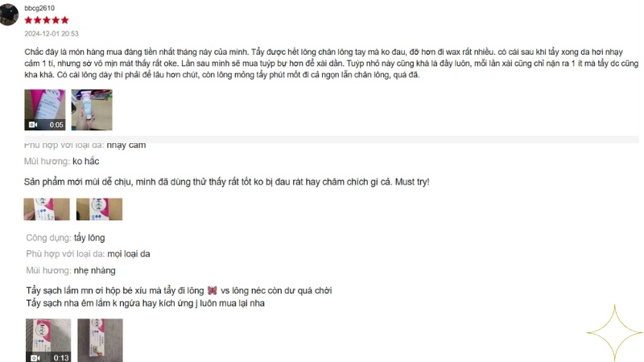The height and width of the screenshot is (362, 644).
Task: Click the five-star rating row
Action: pos(47,20)
